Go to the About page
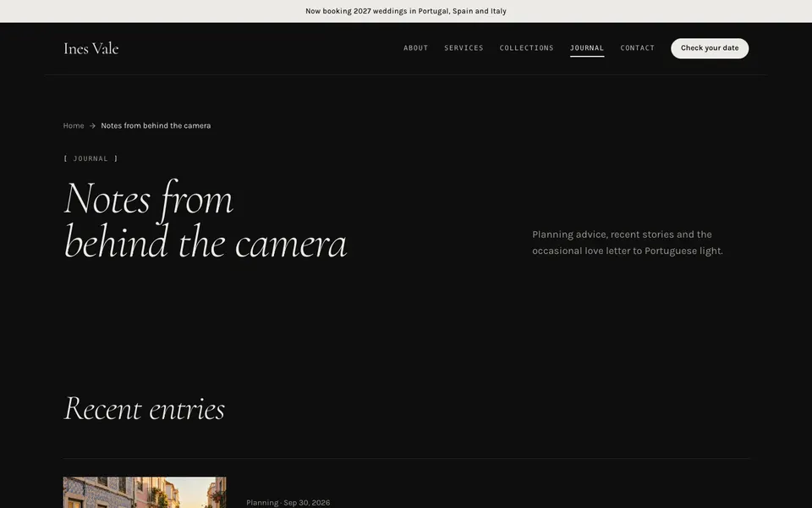 416,47
